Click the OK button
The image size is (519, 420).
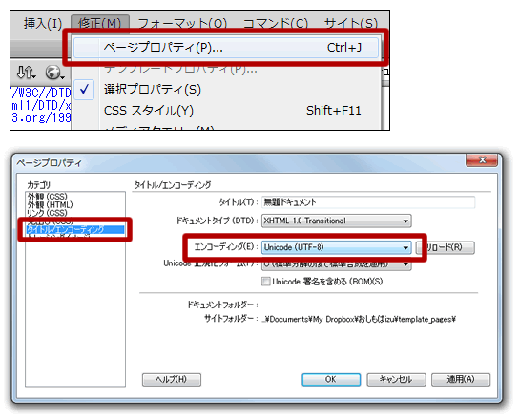pos(331,380)
